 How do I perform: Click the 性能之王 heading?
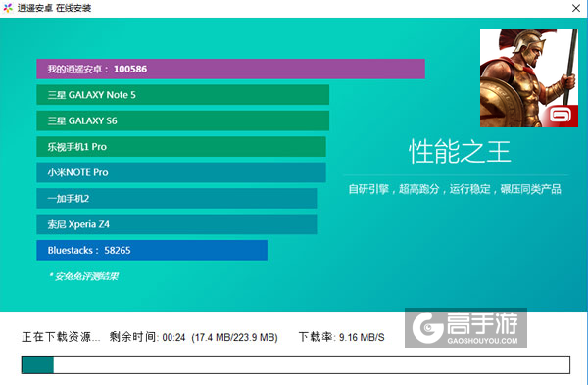click(460, 152)
